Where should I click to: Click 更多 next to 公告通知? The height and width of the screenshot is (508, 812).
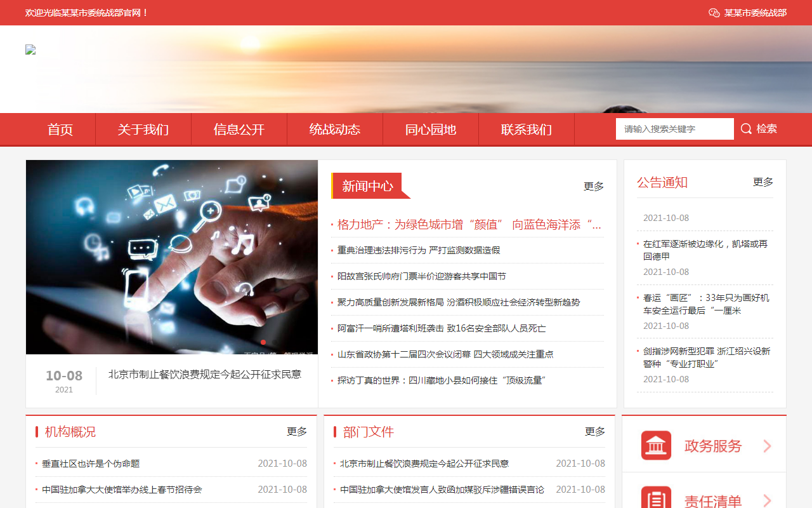763,182
